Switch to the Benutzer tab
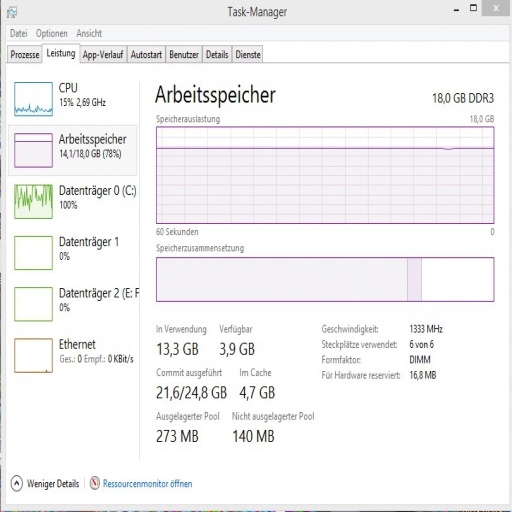This screenshot has height=512, width=512. (184, 54)
